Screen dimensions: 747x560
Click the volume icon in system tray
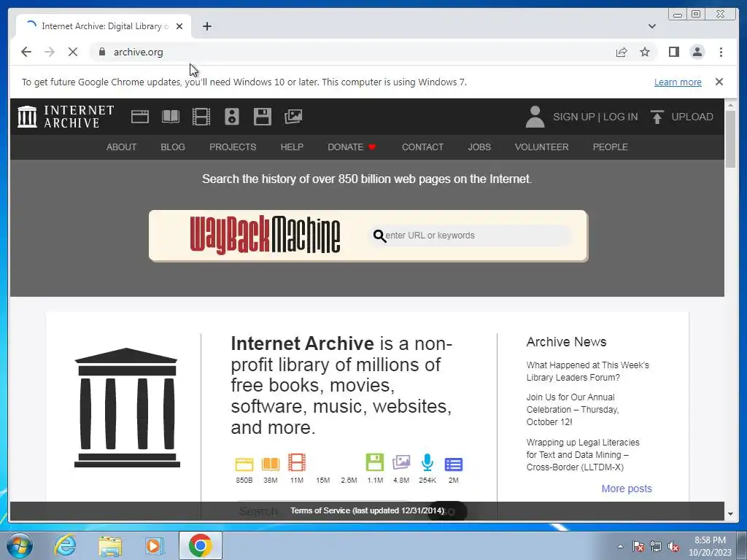pyautogui.click(x=673, y=547)
